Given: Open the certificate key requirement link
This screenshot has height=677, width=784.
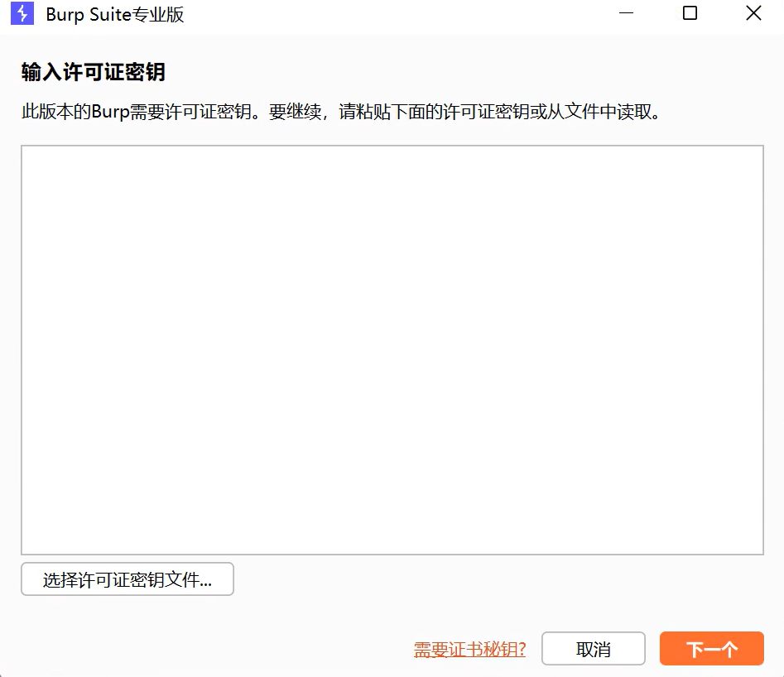Looking at the screenshot, I should [468, 648].
